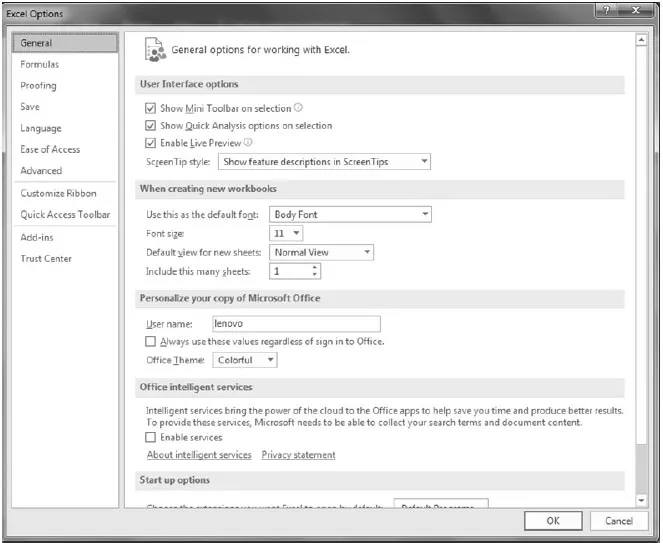Uncheck Show Mini Toolbar on selection

(x=151, y=108)
